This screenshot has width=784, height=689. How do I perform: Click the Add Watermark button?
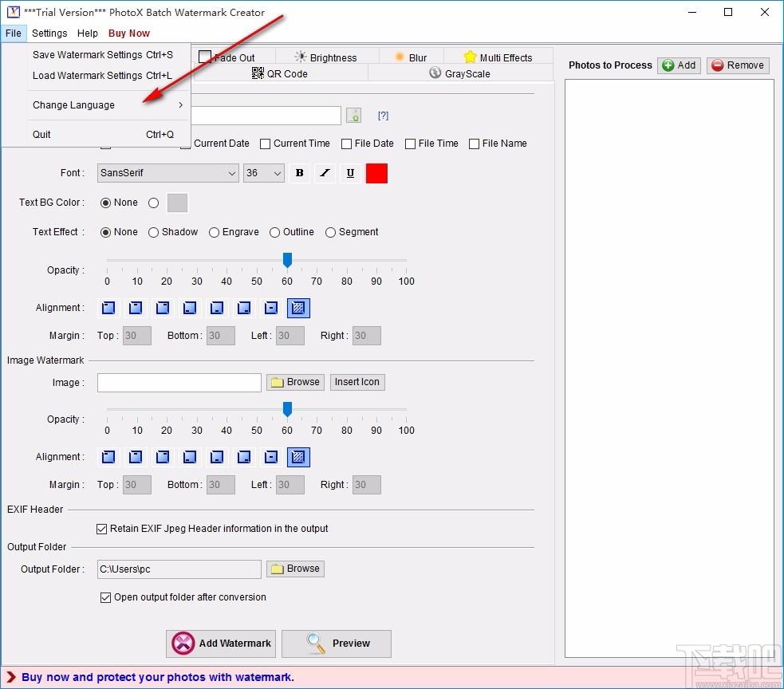pyautogui.click(x=221, y=644)
